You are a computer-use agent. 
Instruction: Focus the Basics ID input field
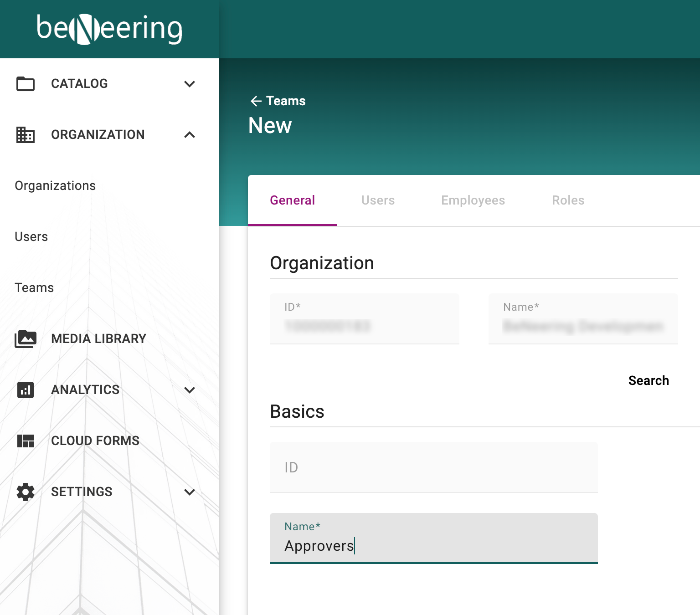433,467
